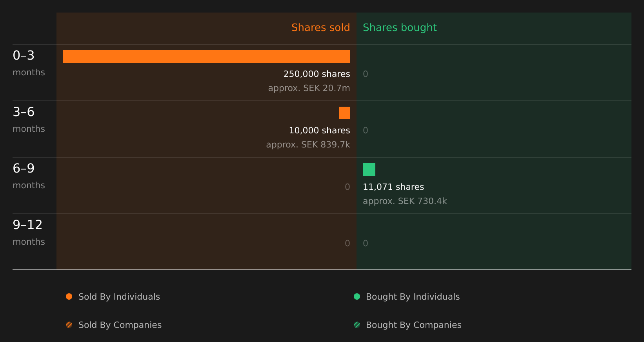Image resolution: width=644 pixels, height=342 pixels.
Task: Click the zero sold value for 9–12 months
Action: click(x=347, y=243)
